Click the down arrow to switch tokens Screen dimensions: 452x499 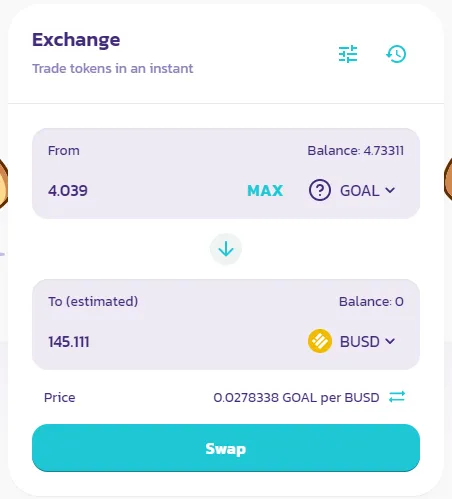[x=226, y=249]
